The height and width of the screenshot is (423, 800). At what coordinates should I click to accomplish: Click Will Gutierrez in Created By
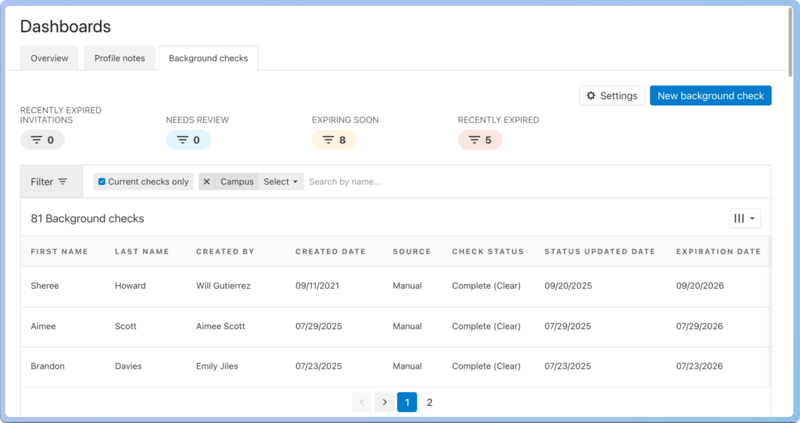pos(223,286)
